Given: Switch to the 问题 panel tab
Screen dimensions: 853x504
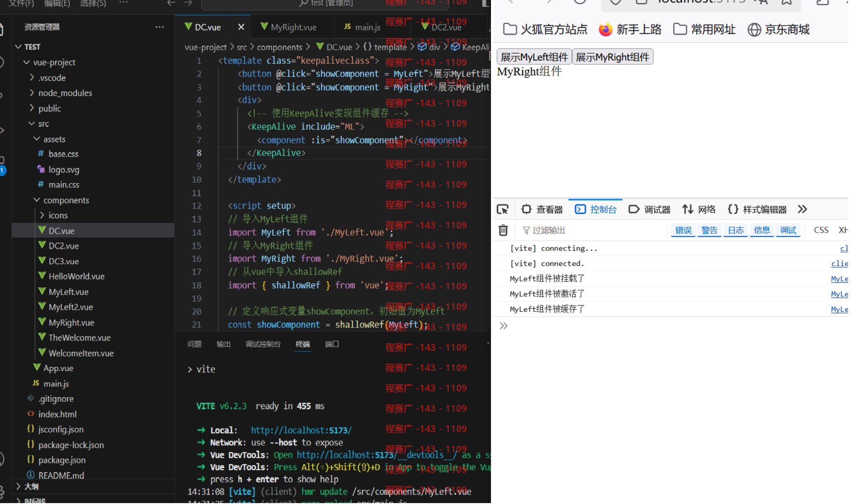Looking at the screenshot, I should click(195, 344).
